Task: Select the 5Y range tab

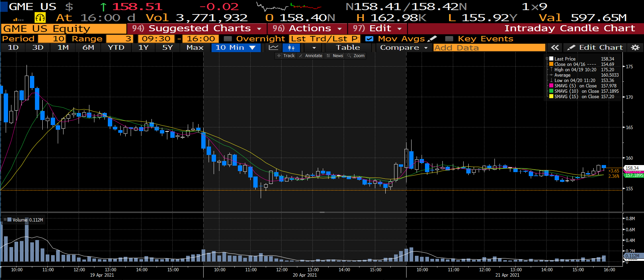Action: (x=168, y=48)
